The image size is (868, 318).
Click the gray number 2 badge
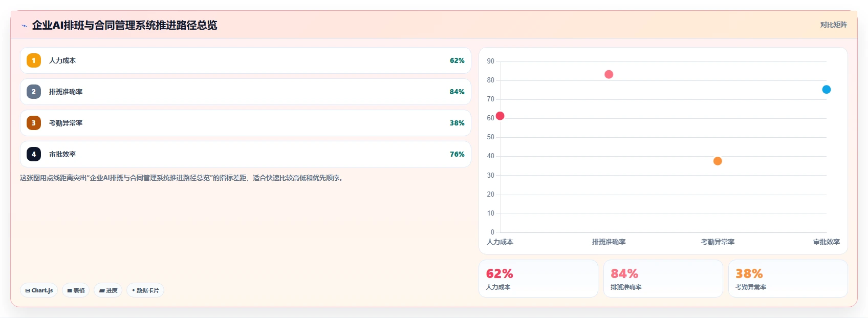pos(34,92)
